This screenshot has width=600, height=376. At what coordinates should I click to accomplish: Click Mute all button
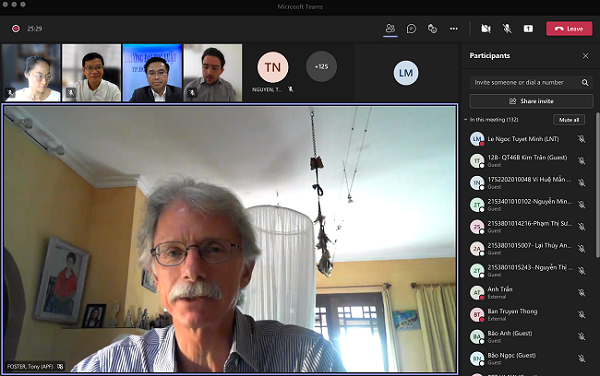(569, 120)
